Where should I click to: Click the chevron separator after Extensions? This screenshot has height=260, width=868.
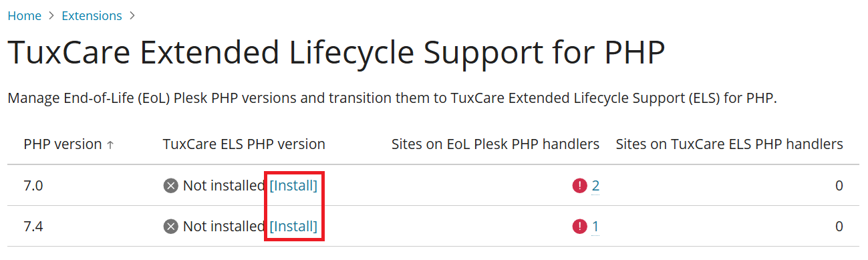(132, 15)
